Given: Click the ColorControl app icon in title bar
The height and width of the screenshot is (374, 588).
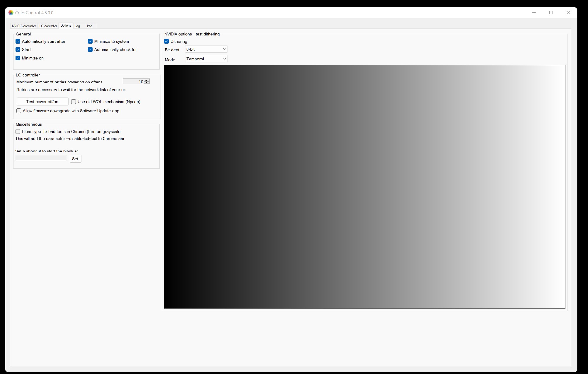Looking at the screenshot, I should point(11,13).
